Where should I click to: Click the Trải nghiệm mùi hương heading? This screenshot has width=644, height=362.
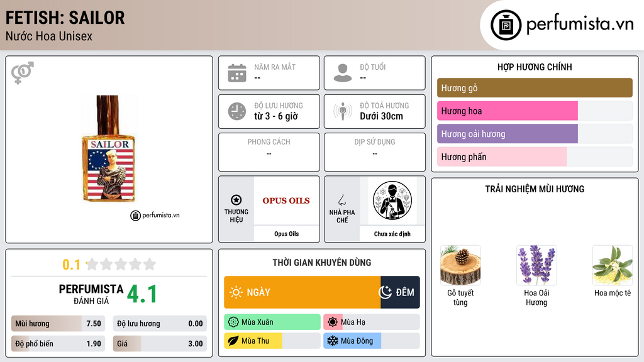[x=535, y=189]
